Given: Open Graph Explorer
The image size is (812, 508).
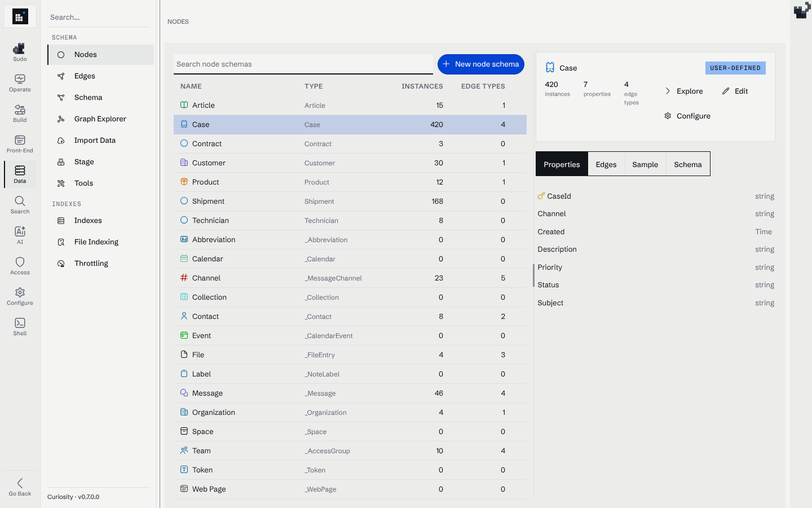Looking at the screenshot, I should tap(100, 119).
